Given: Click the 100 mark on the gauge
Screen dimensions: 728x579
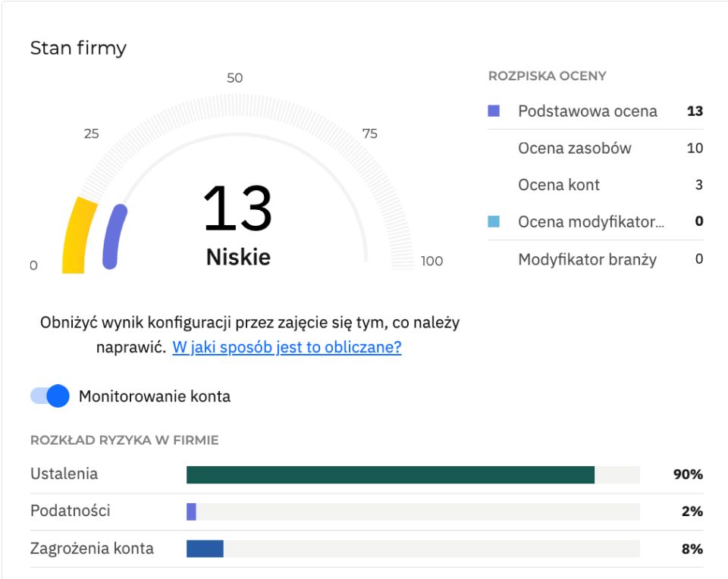Looking at the screenshot, I should coord(431,261).
